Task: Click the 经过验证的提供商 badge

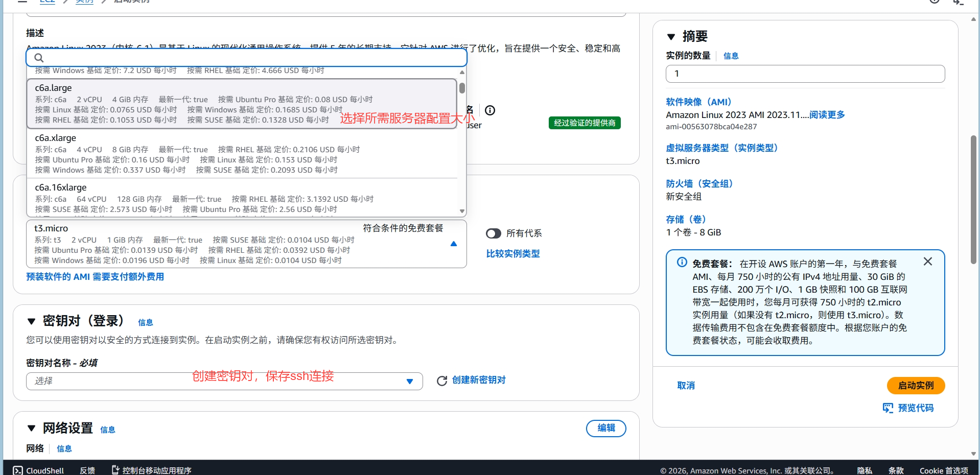Action: (x=585, y=123)
